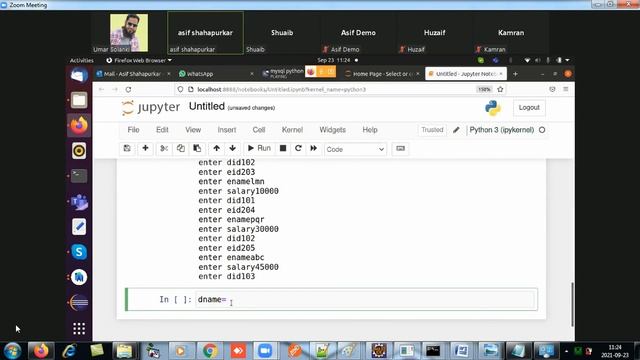This screenshot has width=640, height=360.
Task: Click Firefox icon in Ubuntu dock
Action: click(x=79, y=125)
